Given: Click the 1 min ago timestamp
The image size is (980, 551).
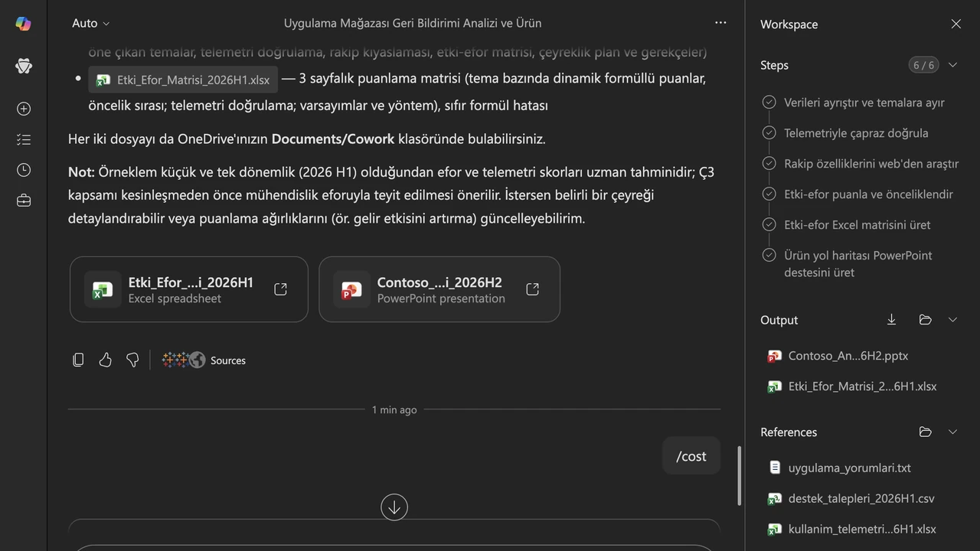Looking at the screenshot, I should (x=394, y=409).
